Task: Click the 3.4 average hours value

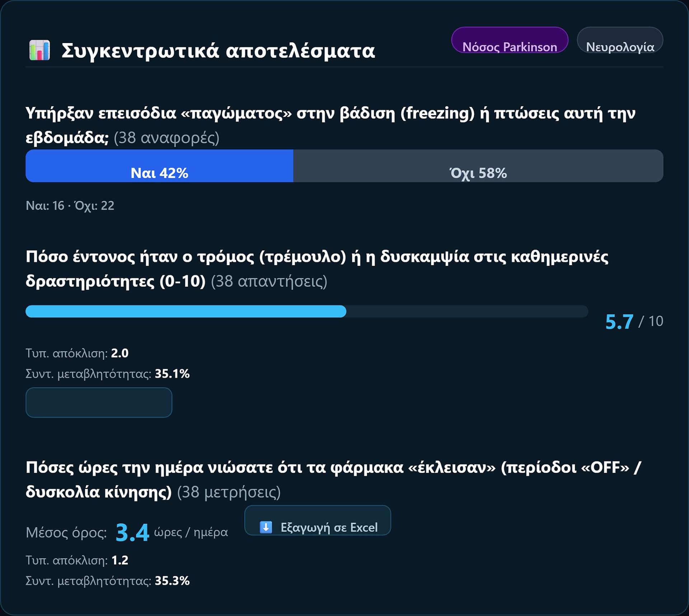Action: click(x=132, y=532)
